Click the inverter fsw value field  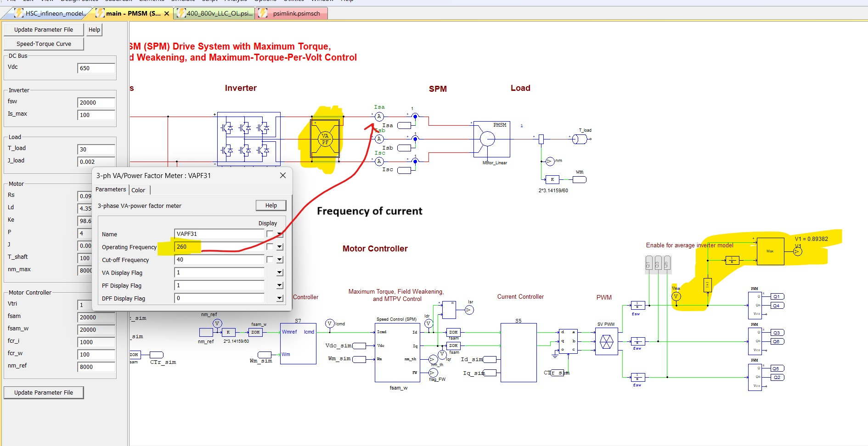96,103
